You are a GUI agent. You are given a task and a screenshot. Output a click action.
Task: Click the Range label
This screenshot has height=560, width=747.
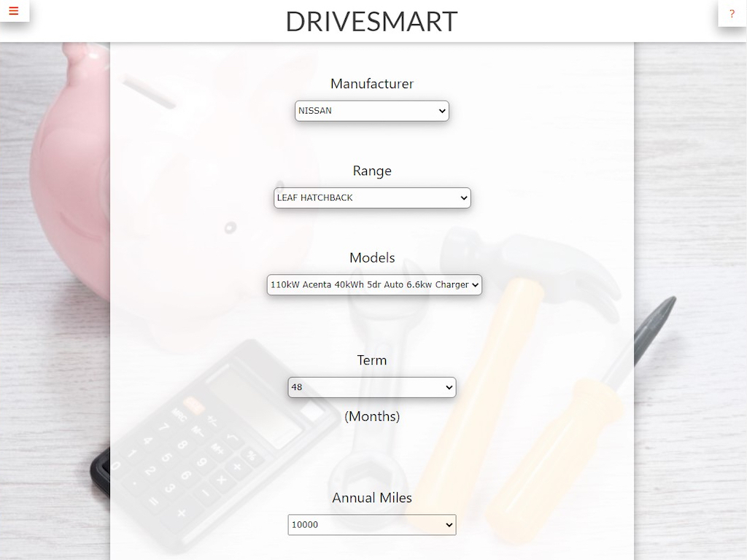371,171
